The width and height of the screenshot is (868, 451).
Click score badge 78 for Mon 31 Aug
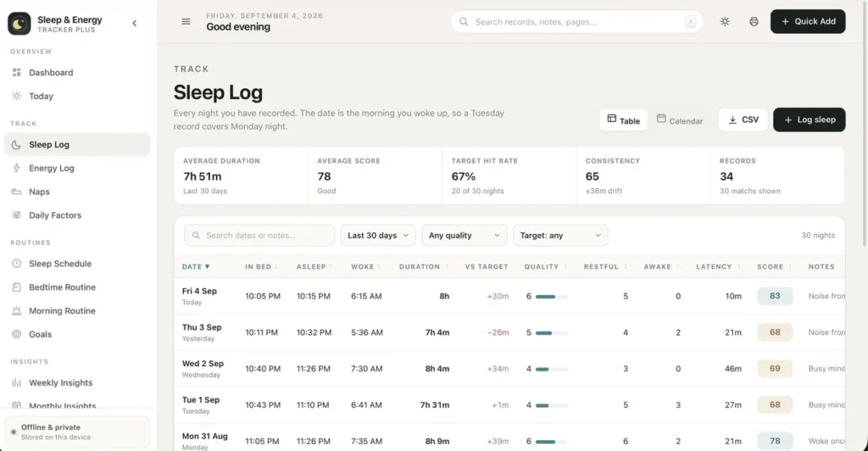pyautogui.click(x=775, y=441)
